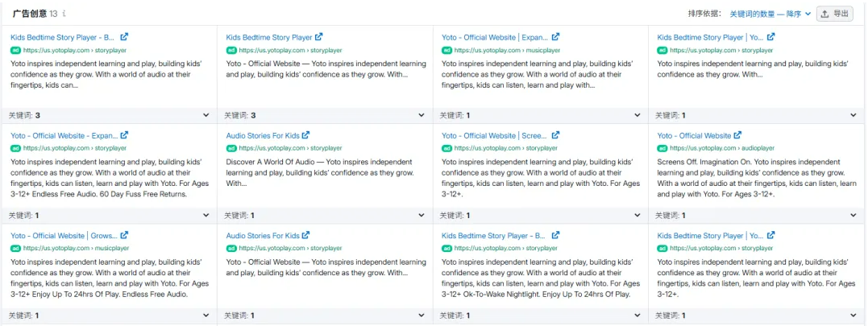Screen dimensions: 868x326
Task: Expand keywords for 'Yoto - Official Website | Grows...' ad
Action: tap(206, 316)
